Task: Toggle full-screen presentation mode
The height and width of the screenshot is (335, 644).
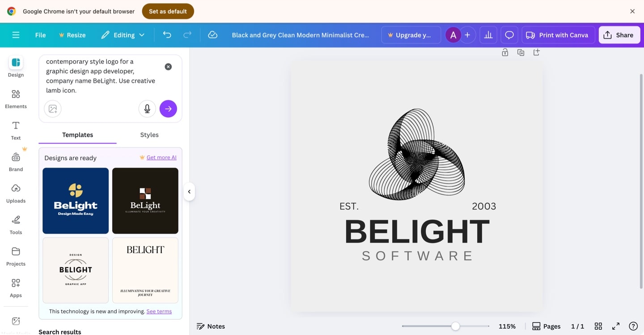Action: (615, 326)
